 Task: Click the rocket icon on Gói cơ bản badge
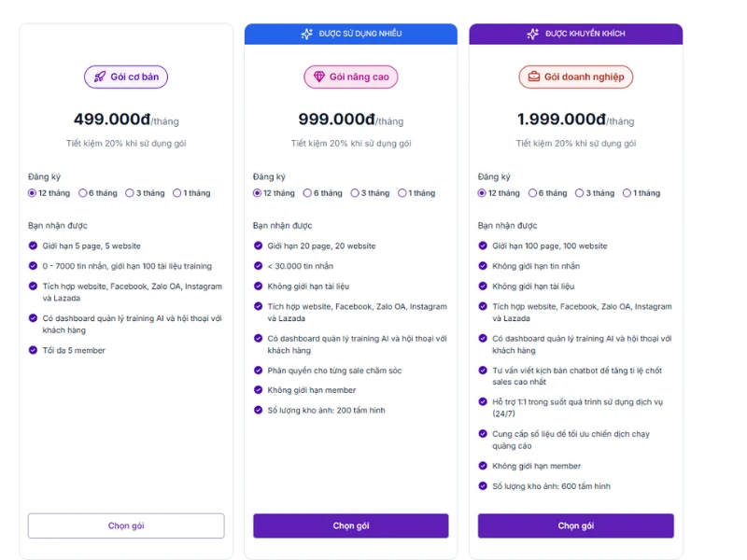coord(99,77)
